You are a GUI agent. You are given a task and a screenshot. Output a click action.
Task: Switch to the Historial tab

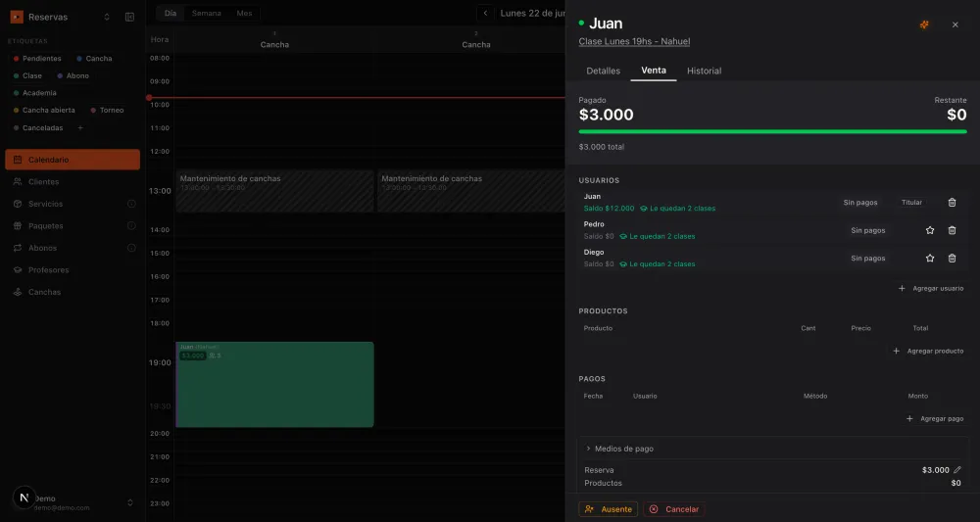(704, 71)
